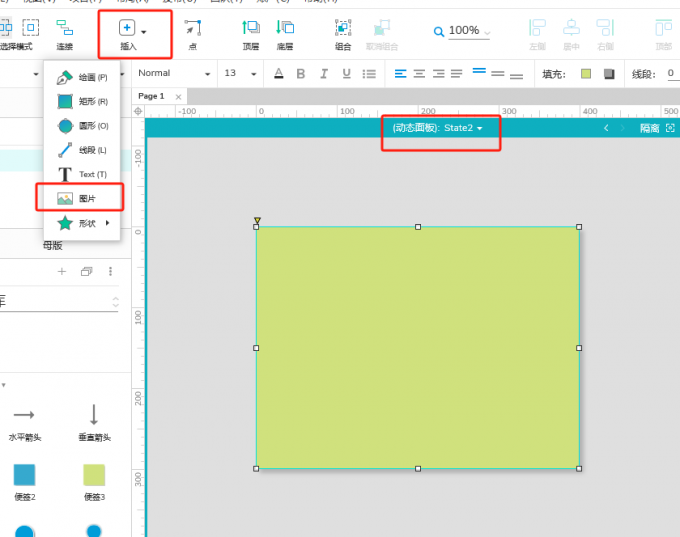Choose Text (T) from insert menu

point(82,174)
